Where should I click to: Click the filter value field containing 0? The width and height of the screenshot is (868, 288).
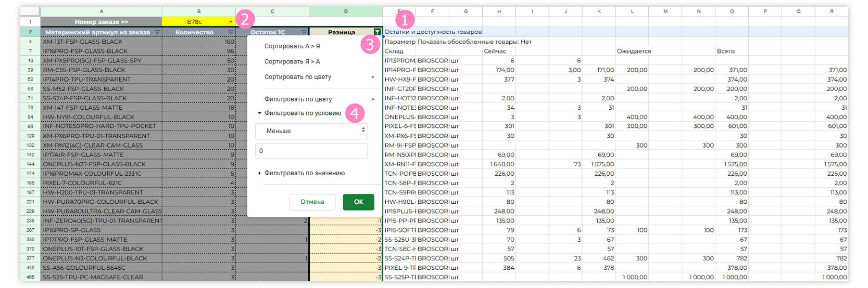311,151
